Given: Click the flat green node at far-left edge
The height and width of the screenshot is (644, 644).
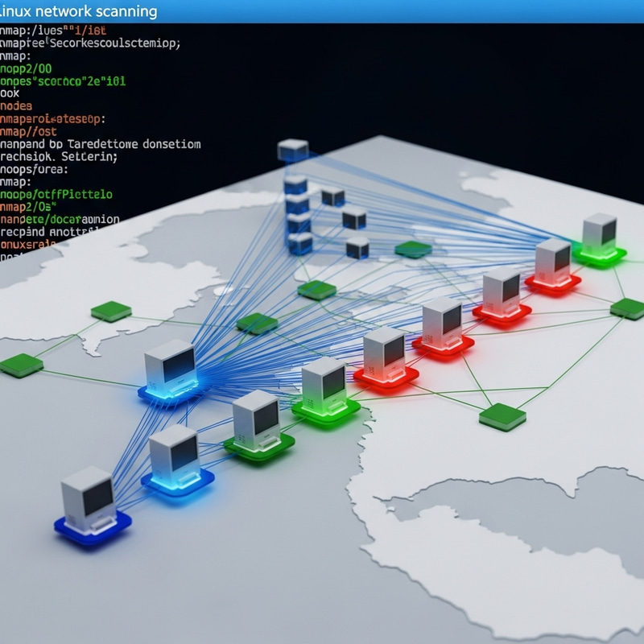Looking at the screenshot, I should [x=21, y=365].
